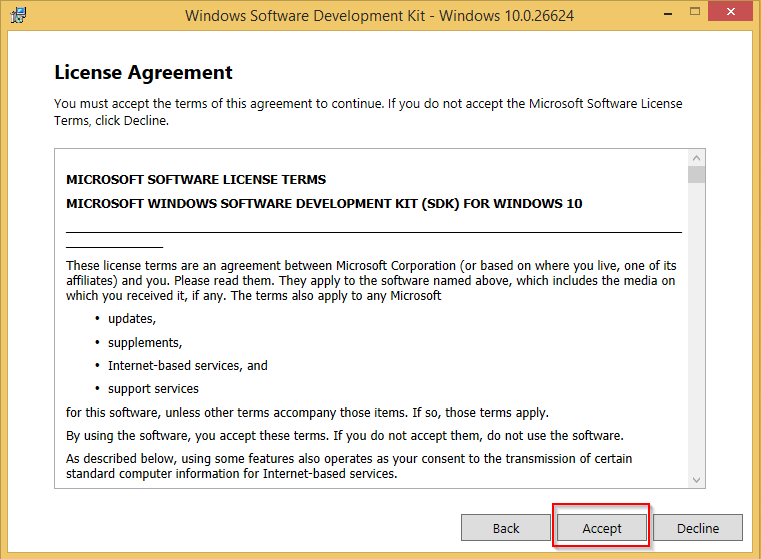Click the "Internet-based services, and" bullet
Screen dimensions: 761x559
tap(188, 365)
